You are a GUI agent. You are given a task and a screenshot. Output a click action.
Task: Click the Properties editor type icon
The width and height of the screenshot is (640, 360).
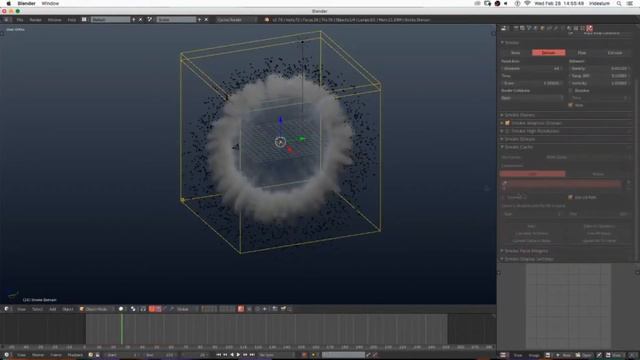(504, 28)
